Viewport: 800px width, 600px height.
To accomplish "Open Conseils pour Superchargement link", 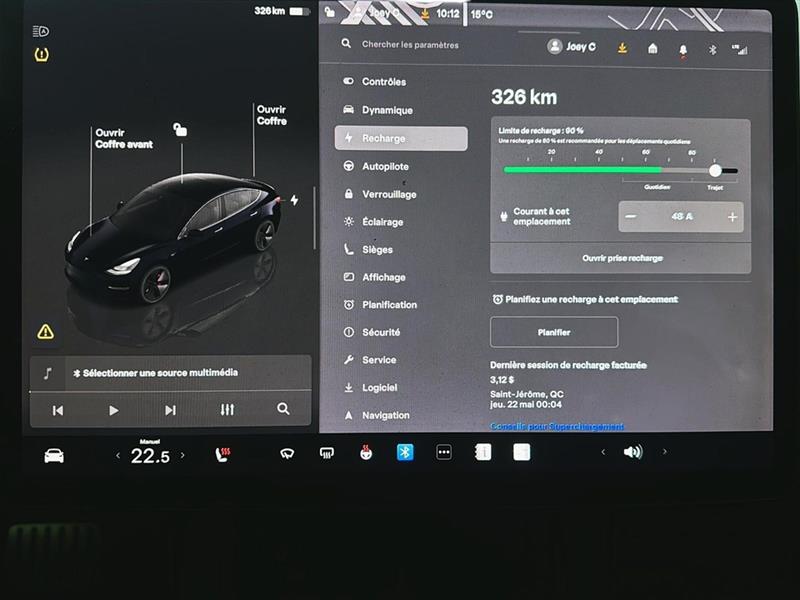I will (557, 426).
